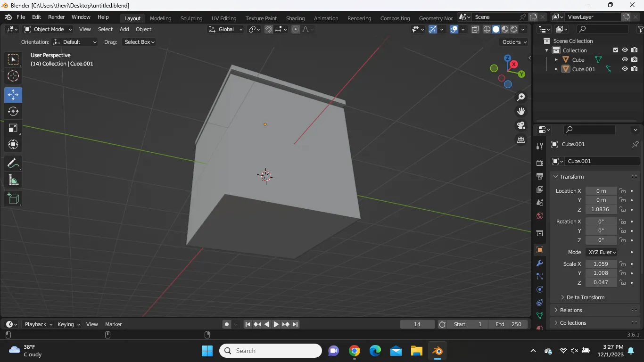644x362 pixels.
Task: Select the Rotate tool
Action: tap(13, 111)
